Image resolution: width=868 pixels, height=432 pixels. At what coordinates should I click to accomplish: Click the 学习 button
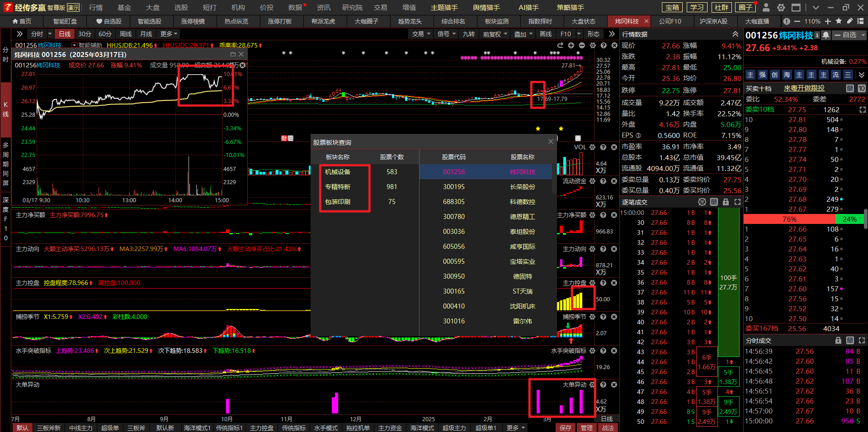pyautogui.click(x=697, y=7)
